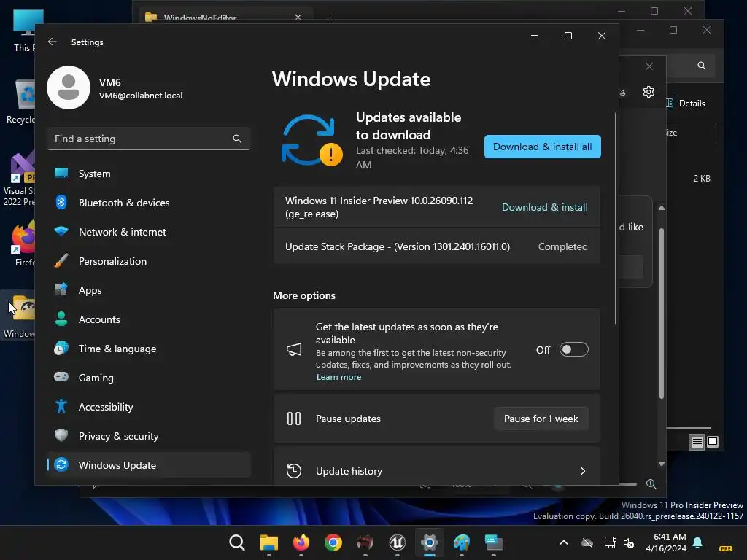This screenshot has height=560, width=747.
Task: Click the Accessibility figure icon
Action: pos(61,407)
